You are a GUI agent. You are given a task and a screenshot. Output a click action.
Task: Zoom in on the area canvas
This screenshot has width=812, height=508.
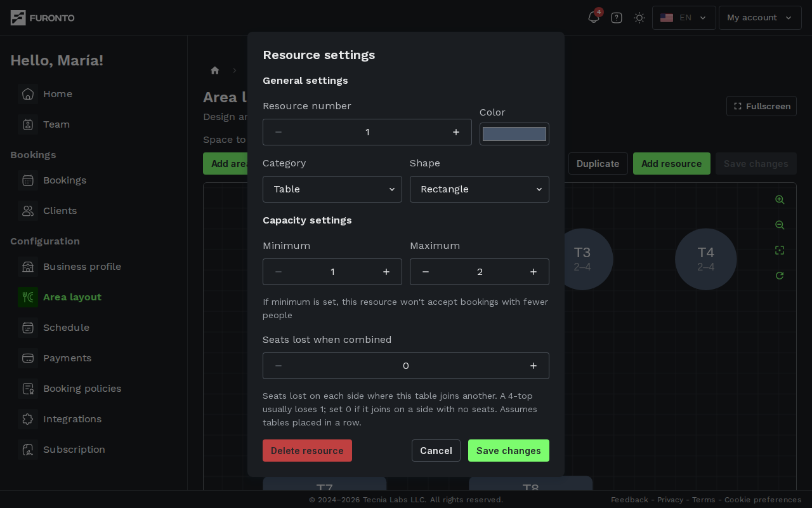click(x=780, y=199)
